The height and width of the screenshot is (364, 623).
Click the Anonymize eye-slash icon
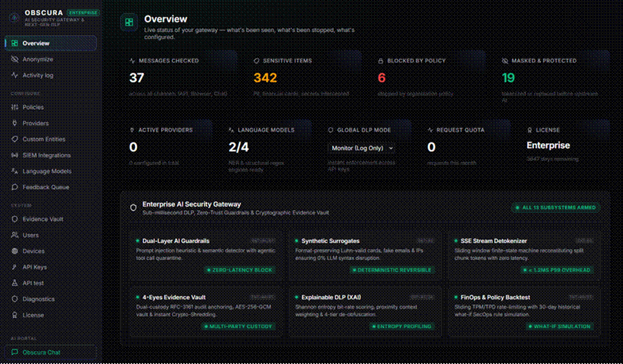[15, 59]
